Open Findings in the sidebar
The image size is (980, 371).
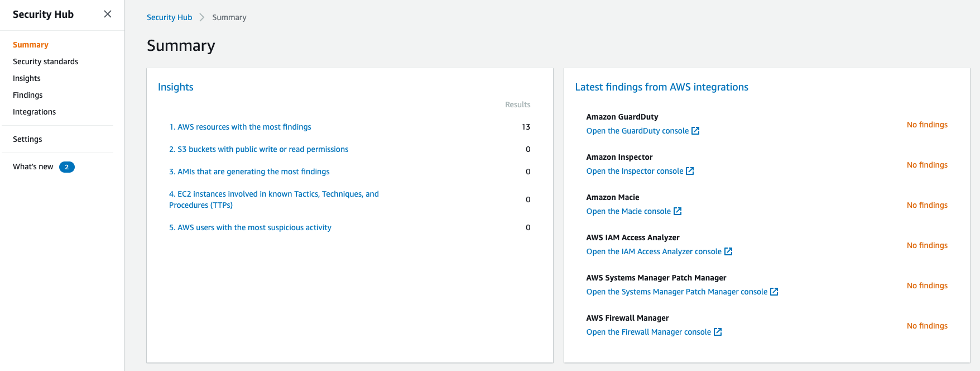[x=28, y=95]
